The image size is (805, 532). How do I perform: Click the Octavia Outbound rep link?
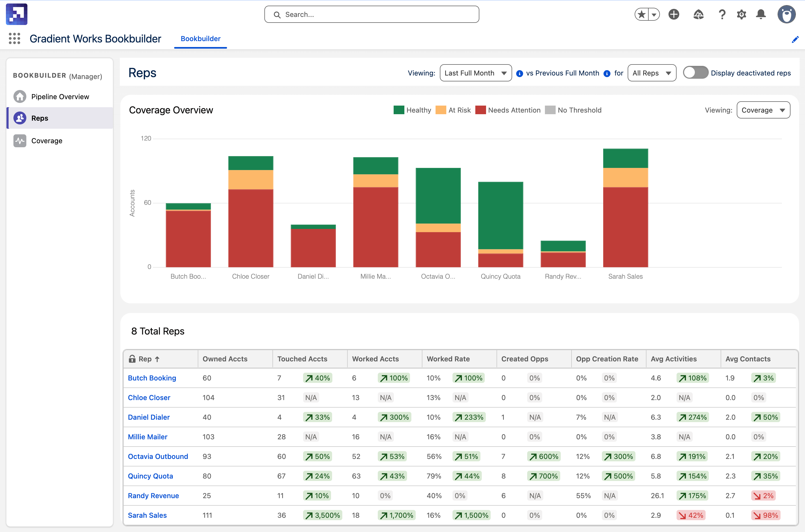158,456
